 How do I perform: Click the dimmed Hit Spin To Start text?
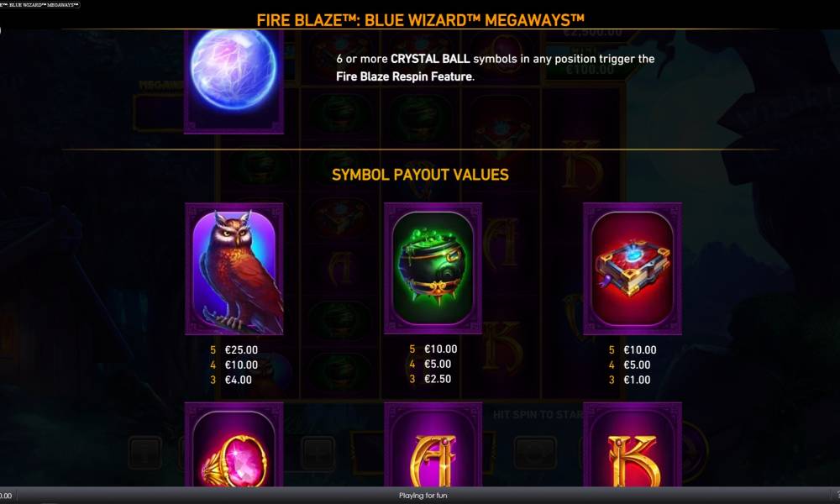coord(538,415)
